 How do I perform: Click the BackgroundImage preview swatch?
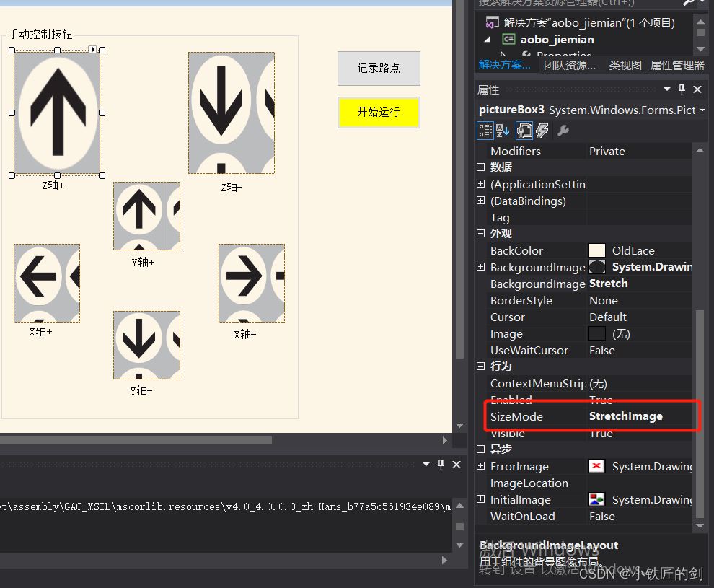click(596, 267)
